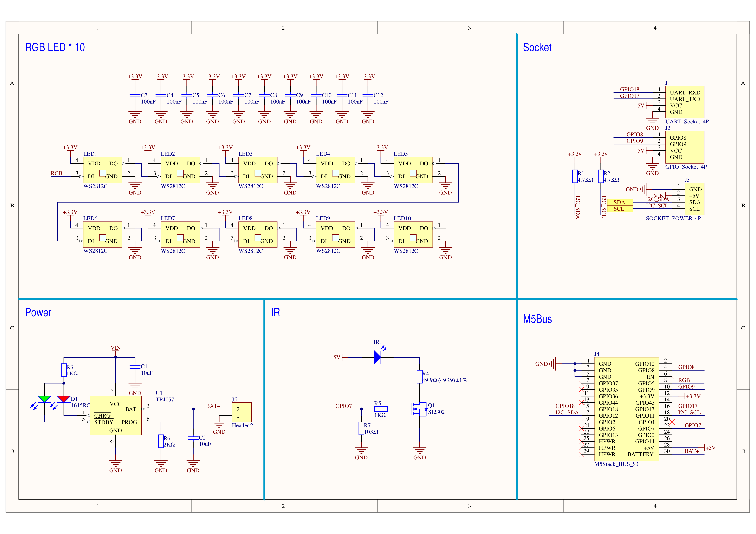Click the VIN power label above TP4057

(116, 348)
